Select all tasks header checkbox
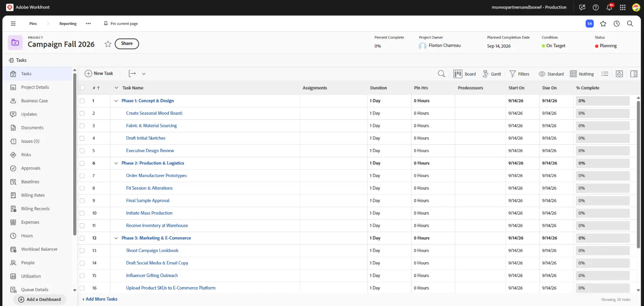Image resolution: width=644 pixels, height=306 pixels. tap(83, 88)
